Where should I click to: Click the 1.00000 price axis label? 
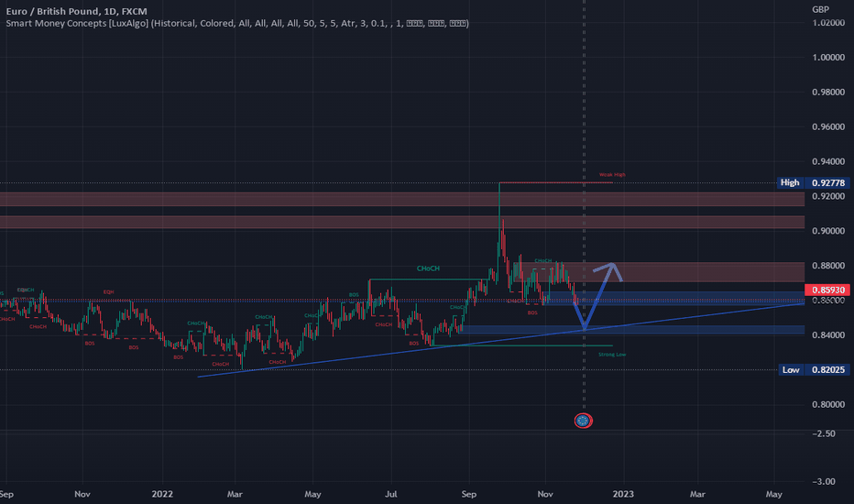pos(827,57)
